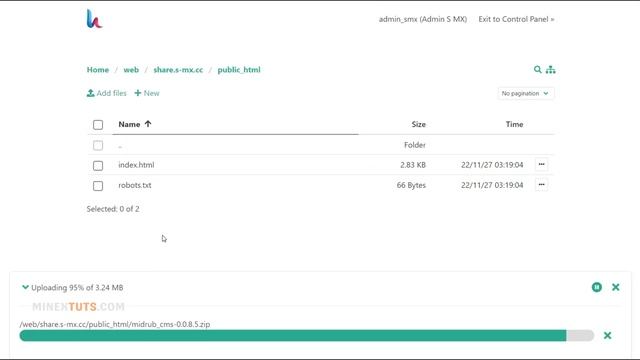This screenshot has height=360, width=640.
Task: Cancel the midrub_cms zip upload X
Action: (607, 336)
